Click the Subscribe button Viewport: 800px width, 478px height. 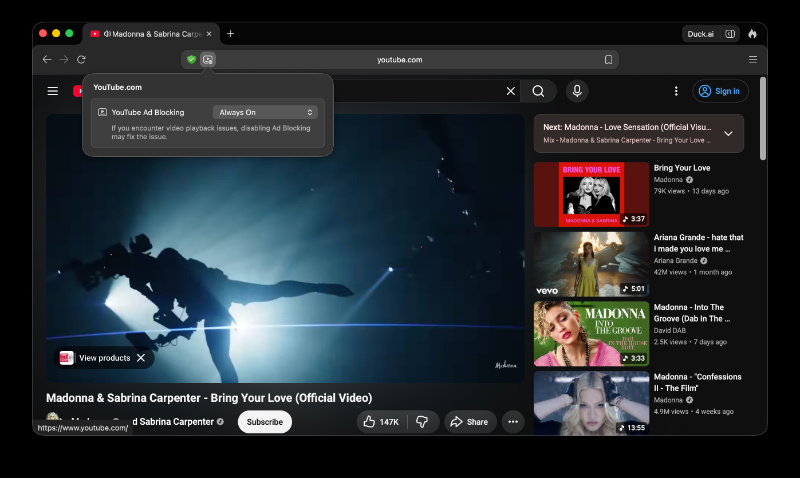tap(265, 422)
